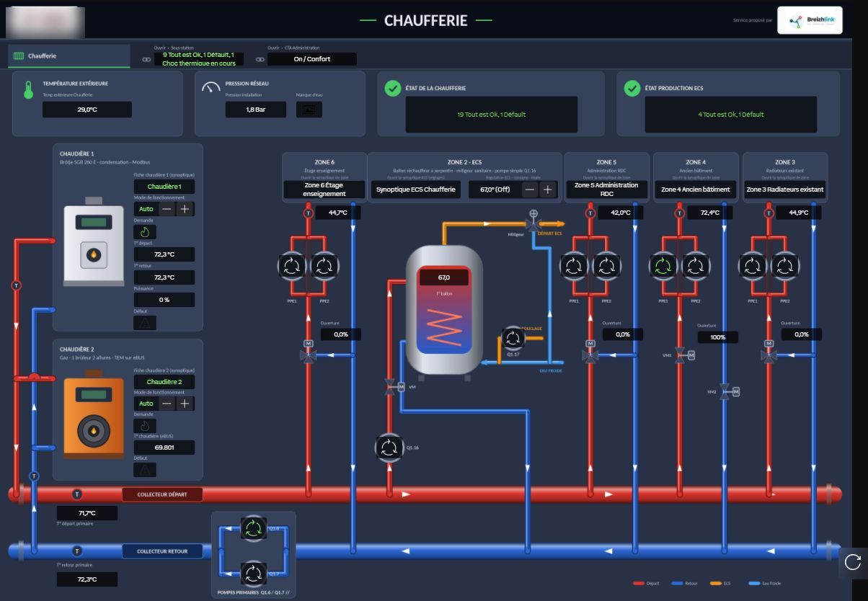Viewport: 868px width, 601px height.
Task: Open Zone 4 Ancien bâtiment synoptic
Action: point(696,190)
